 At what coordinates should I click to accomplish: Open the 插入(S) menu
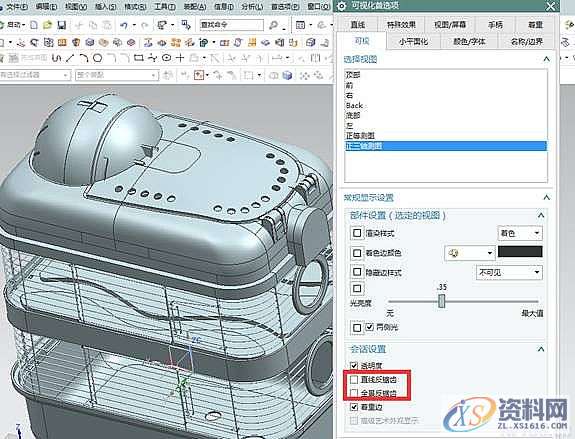point(106,7)
